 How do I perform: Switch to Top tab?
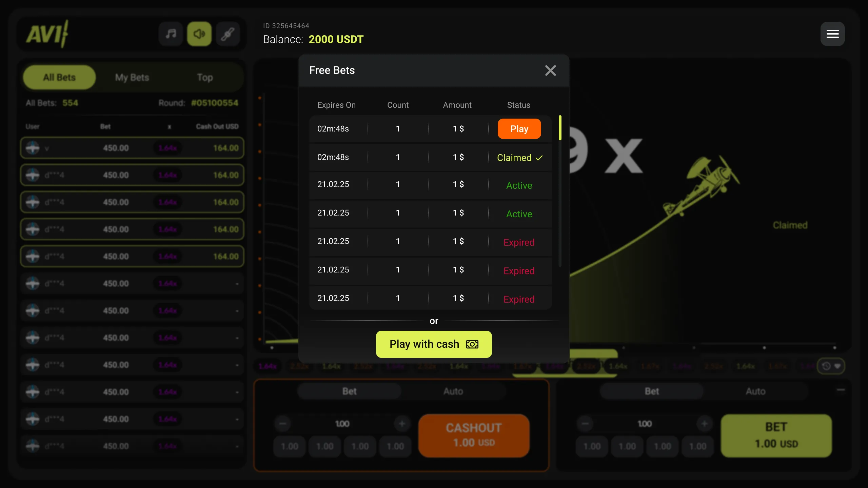(x=205, y=77)
